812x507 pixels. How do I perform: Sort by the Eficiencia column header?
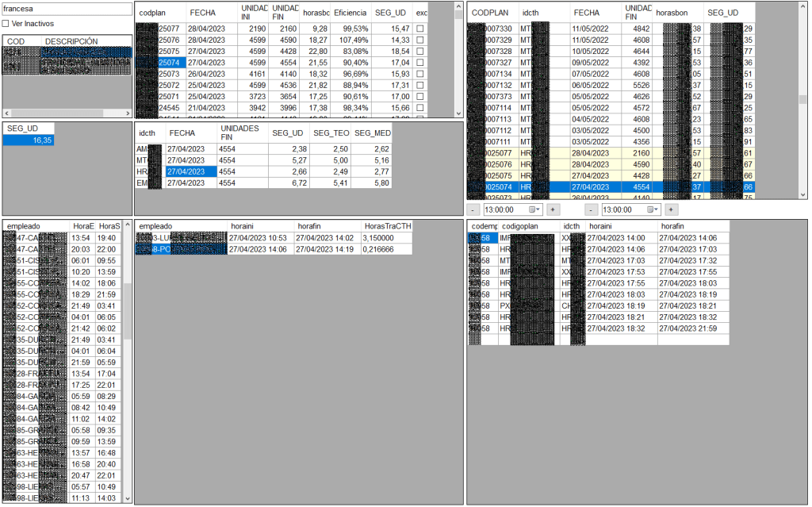[350, 13]
